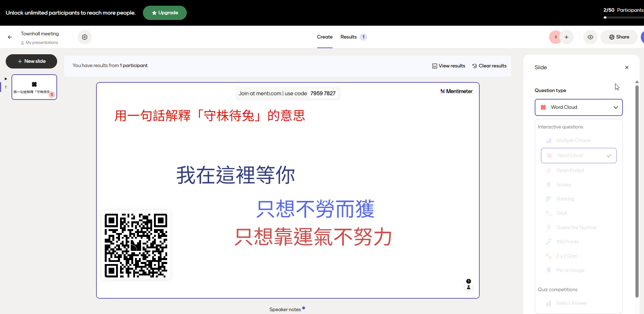Click the S user avatar in header
Image resolution: width=644 pixels, height=314 pixels.
(555, 37)
